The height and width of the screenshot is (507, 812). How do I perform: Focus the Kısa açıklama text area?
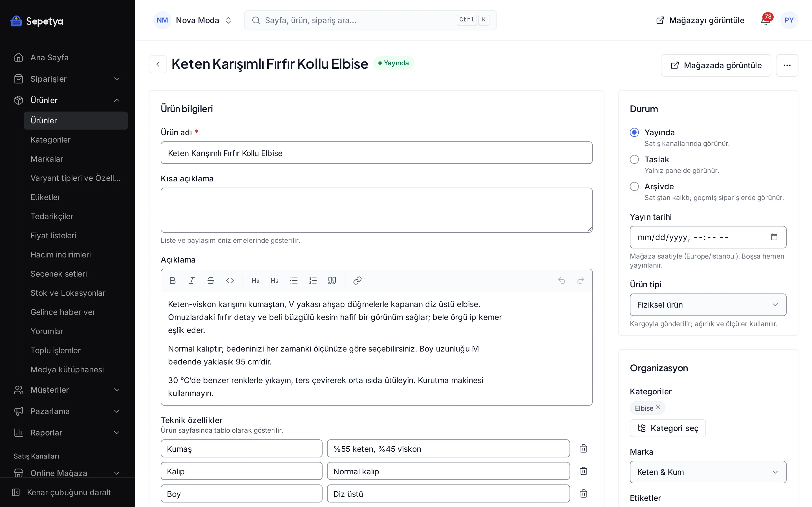point(376,210)
